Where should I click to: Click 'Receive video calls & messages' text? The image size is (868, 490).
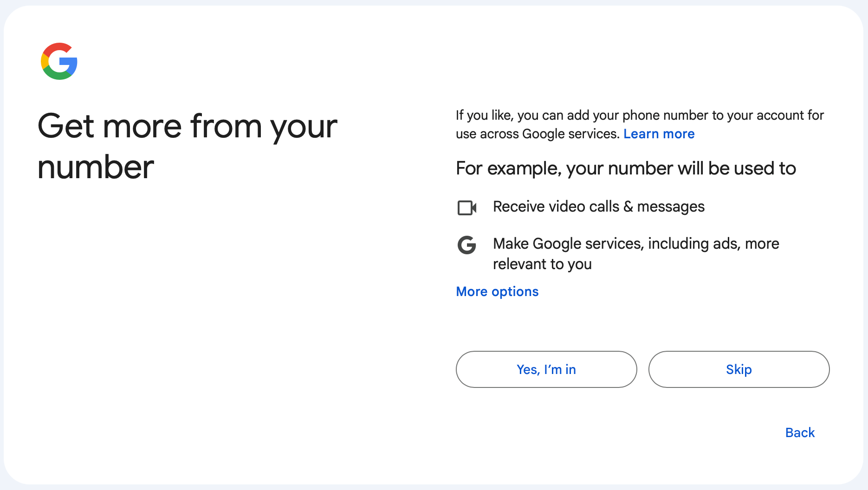[x=598, y=206]
